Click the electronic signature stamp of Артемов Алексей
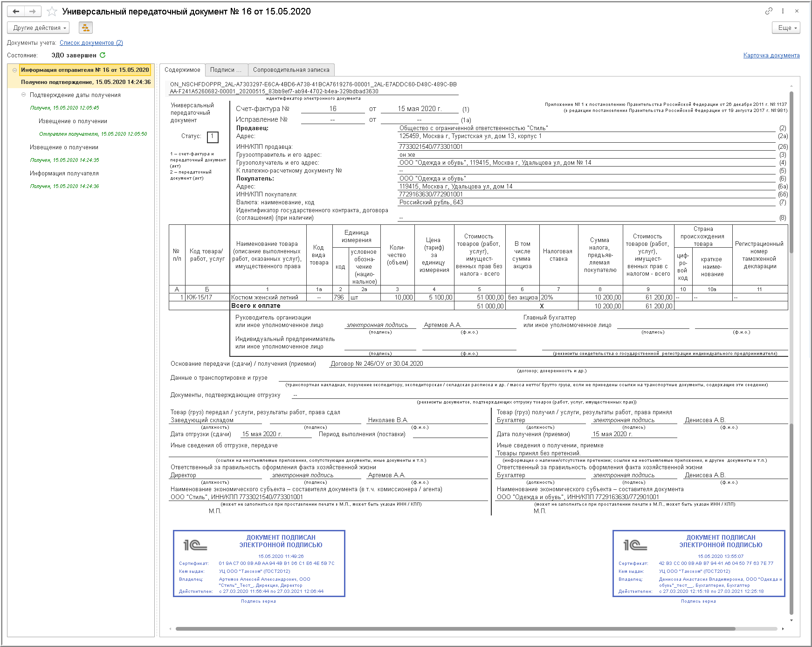Screen dimensions: 812x647 click(x=259, y=564)
